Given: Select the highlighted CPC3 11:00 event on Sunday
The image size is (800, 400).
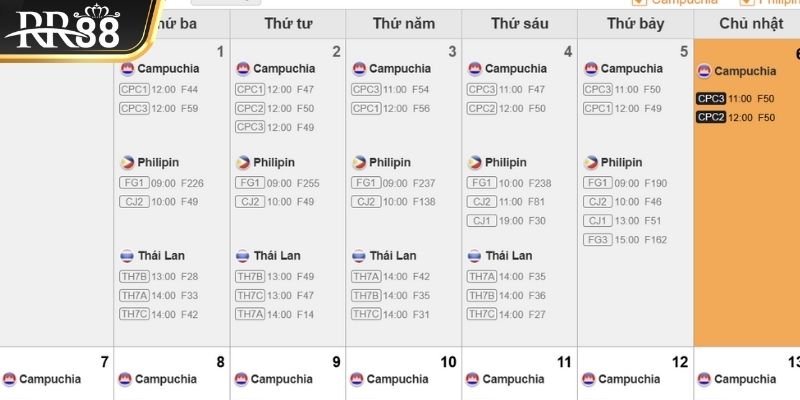Looking at the screenshot, I should pyautogui.click(x=735, y=99).
